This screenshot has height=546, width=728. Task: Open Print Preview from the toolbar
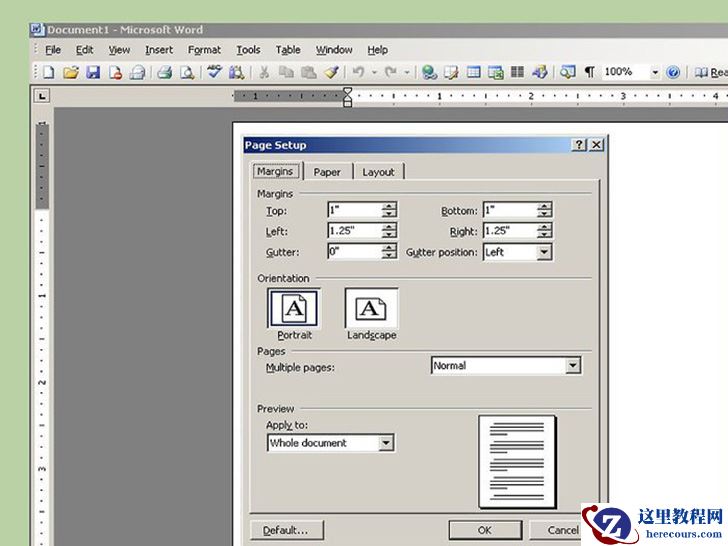click(x=187, y=72)
